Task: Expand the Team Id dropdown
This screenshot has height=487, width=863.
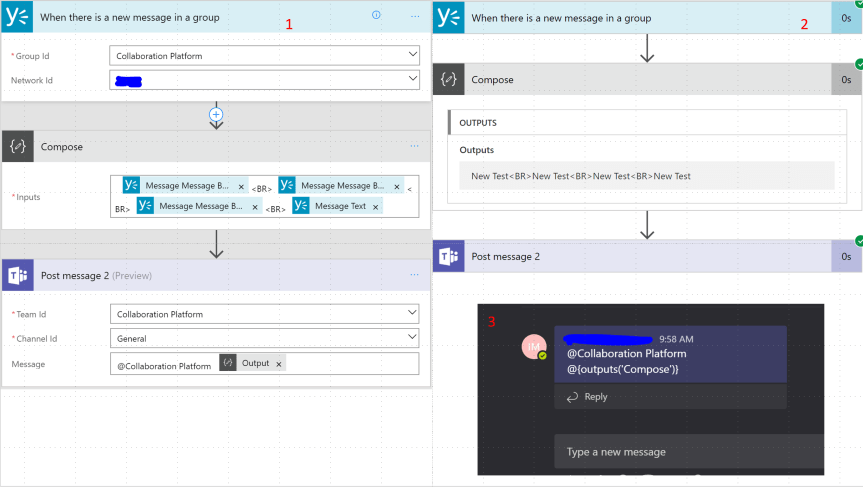Action: [x=413, y=314]
